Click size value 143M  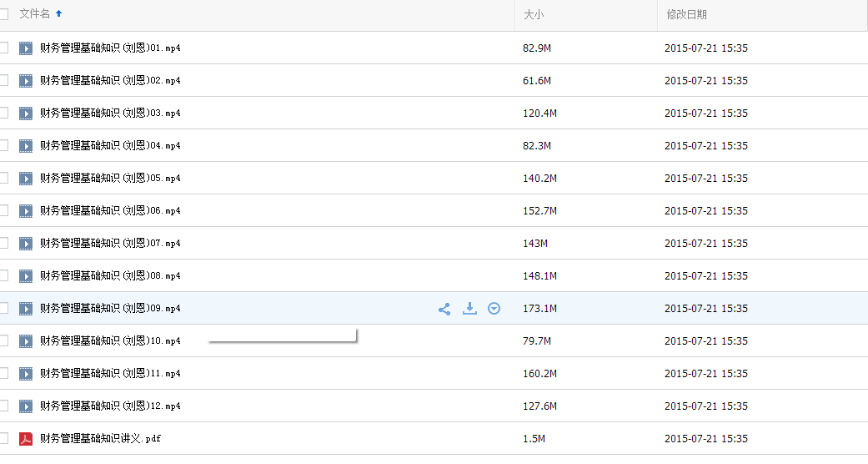pos(535,244)
